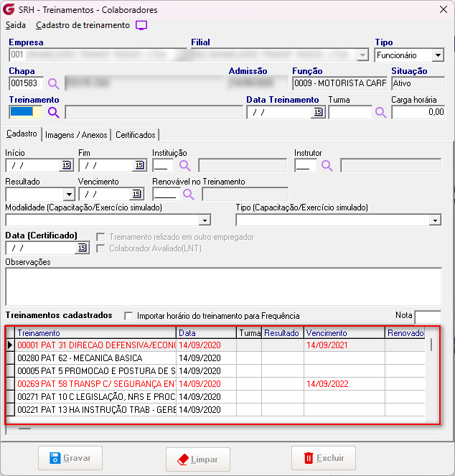Screen dimensions: 455x476
Task: Select row 00271 PAT 10 C LEGISLAÇÃO
Action: (x=215, y=397)
